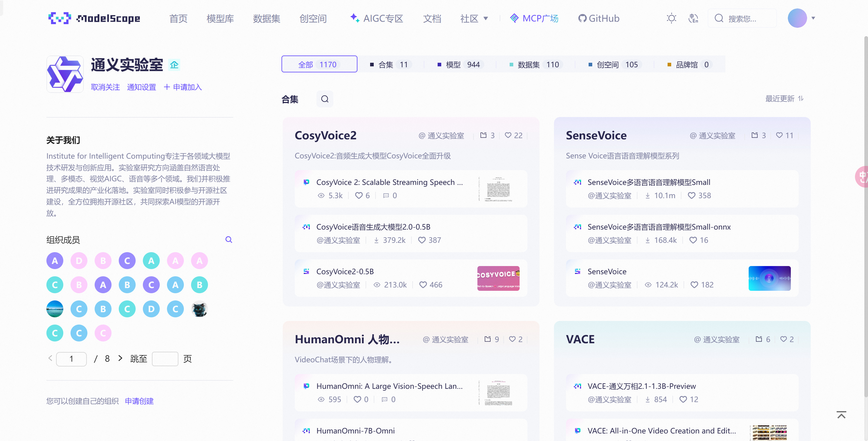868x441 pixels.
Task: Like the SenseVoice collection heart icon
Action: (779, 135)
